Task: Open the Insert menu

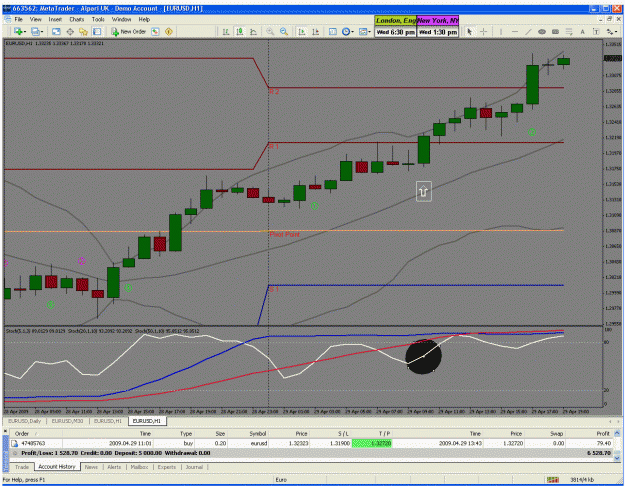Action: (55, 19)
